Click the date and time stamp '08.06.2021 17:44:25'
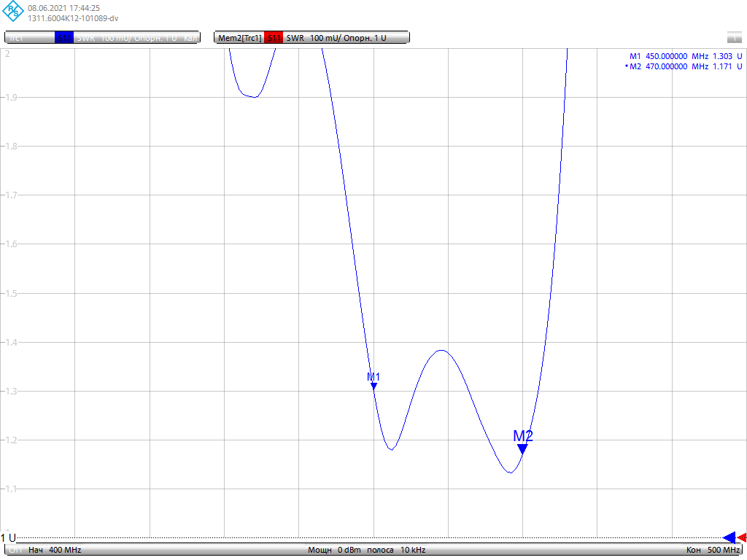This screenshot has width=747, height=560. tap(64, 8)
